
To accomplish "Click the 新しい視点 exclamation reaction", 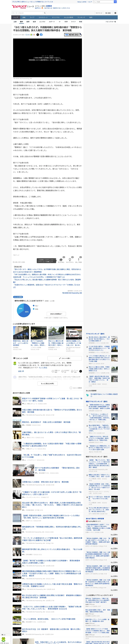I will tap(79, 260).
